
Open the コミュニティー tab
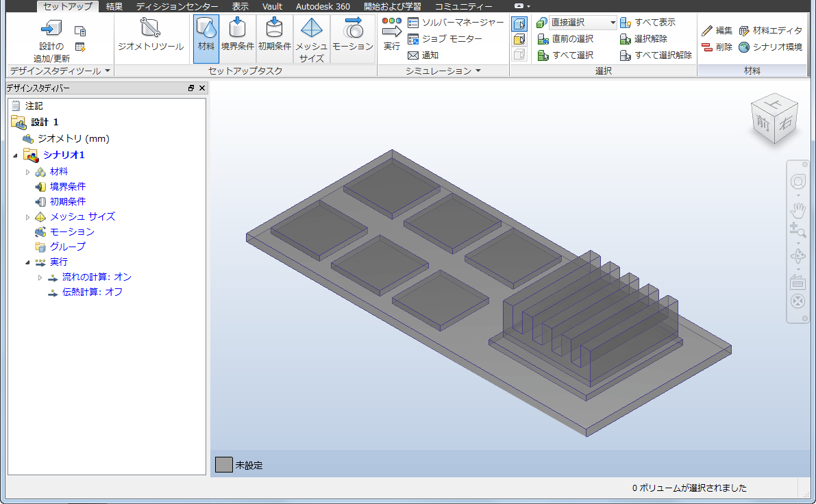click(464, 6)
